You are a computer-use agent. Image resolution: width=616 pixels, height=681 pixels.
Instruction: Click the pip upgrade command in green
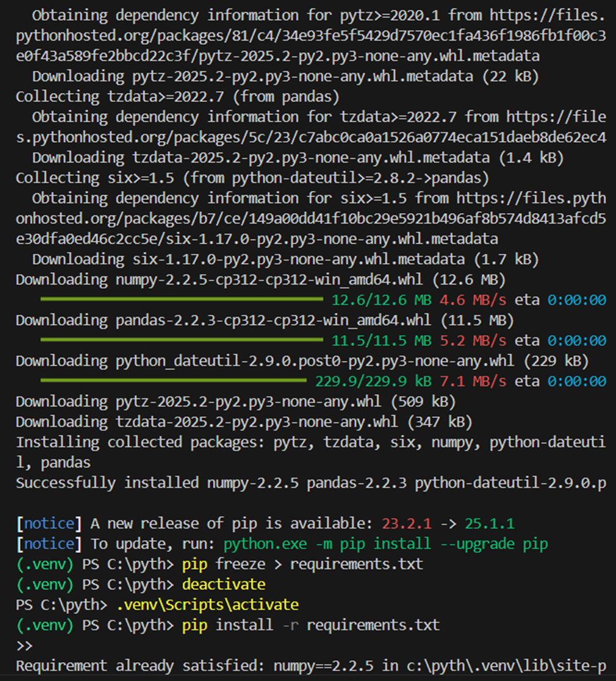click(x=385, y=544)
